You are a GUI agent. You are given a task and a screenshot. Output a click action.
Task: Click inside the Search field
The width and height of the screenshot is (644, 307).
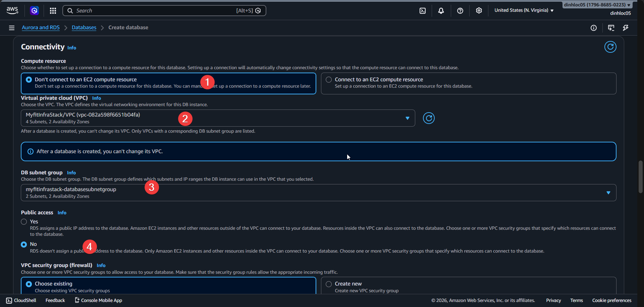(151, 10)
